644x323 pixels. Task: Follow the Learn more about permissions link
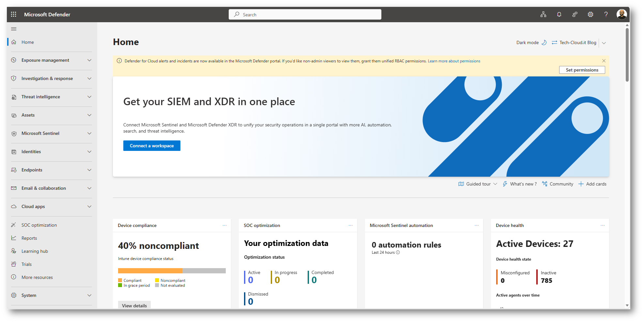(x=454, y=61)
